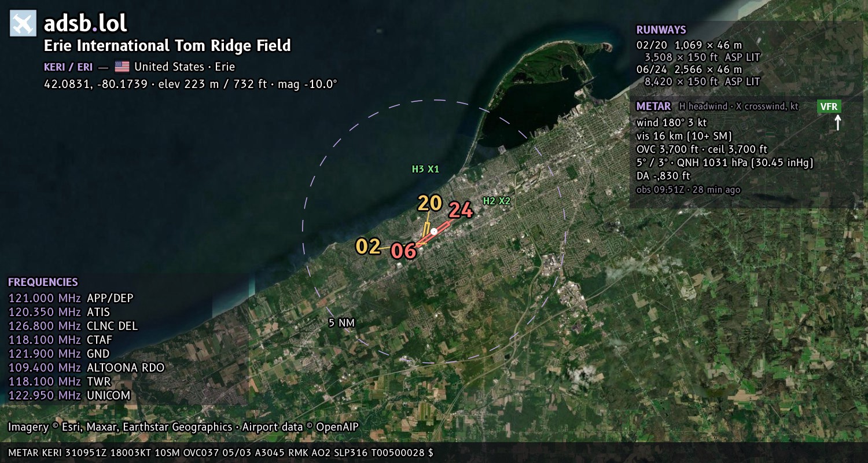Click the H2 X2 wind component label
This screenshot has height=463, width=868.
(x=497, y=201)
